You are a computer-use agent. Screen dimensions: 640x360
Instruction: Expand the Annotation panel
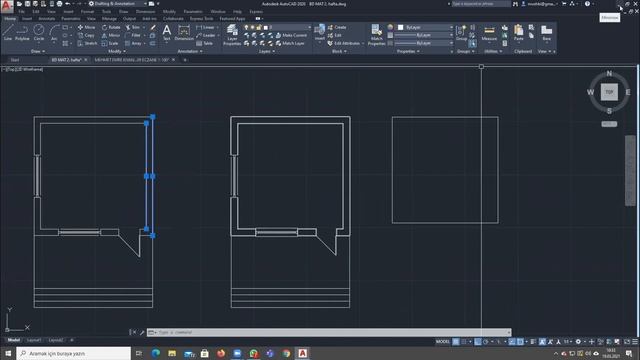[x=190, y=51]
